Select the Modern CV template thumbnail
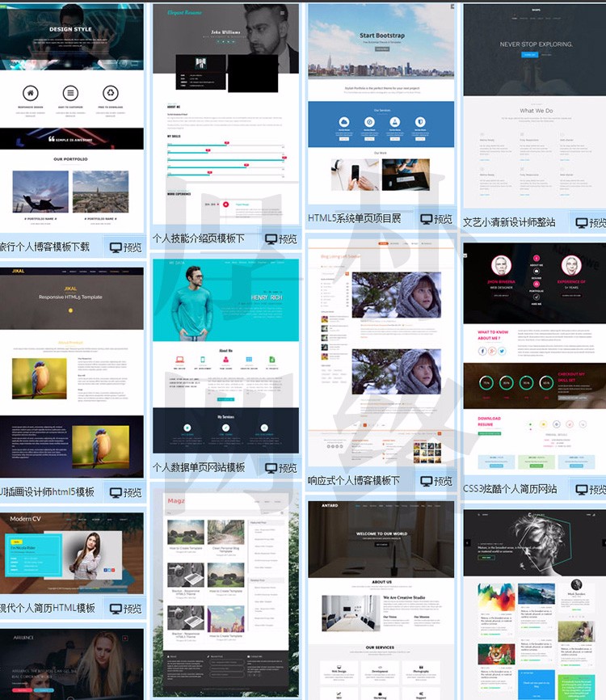The image size is (606, 700). tap(72, 554)
